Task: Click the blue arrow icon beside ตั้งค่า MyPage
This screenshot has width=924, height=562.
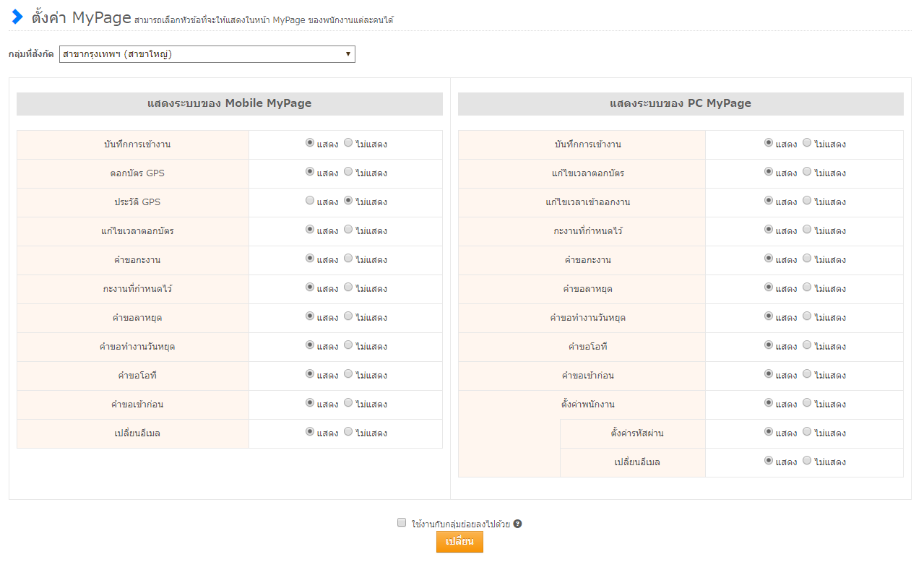Action: tap(17, 17)
